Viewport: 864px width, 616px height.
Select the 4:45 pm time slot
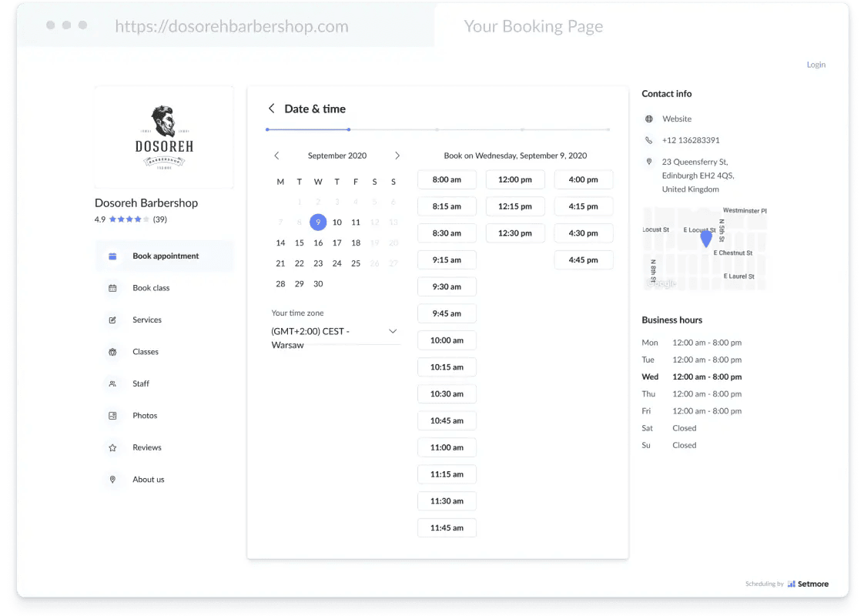click(584, 260)
